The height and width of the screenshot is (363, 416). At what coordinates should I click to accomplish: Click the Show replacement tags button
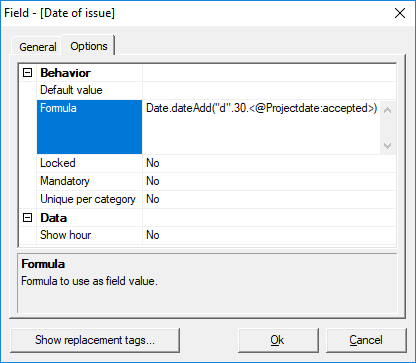point(95,340)
